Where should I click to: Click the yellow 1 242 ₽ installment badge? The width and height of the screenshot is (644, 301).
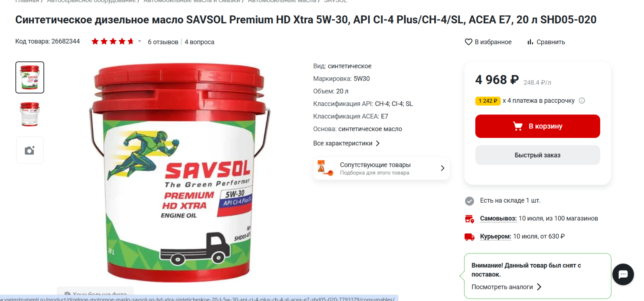coord(488,101)
